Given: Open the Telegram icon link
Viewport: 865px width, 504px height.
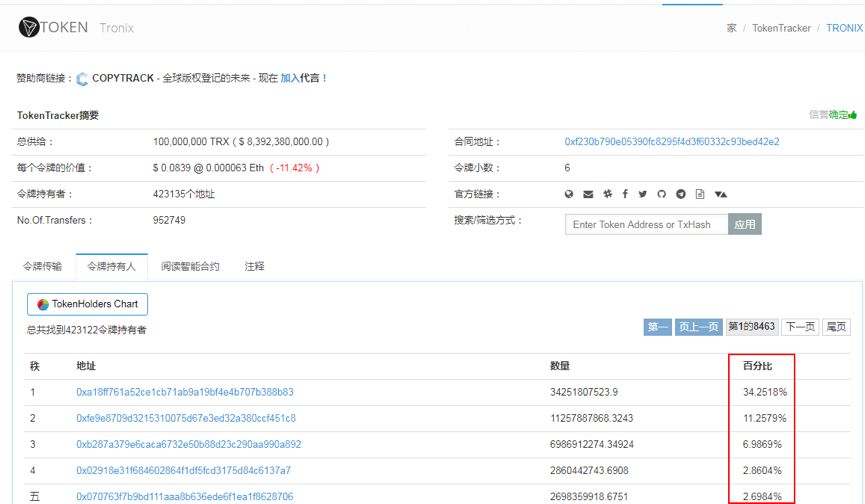Looking at the screenshot, I should (x=681, y=194).
